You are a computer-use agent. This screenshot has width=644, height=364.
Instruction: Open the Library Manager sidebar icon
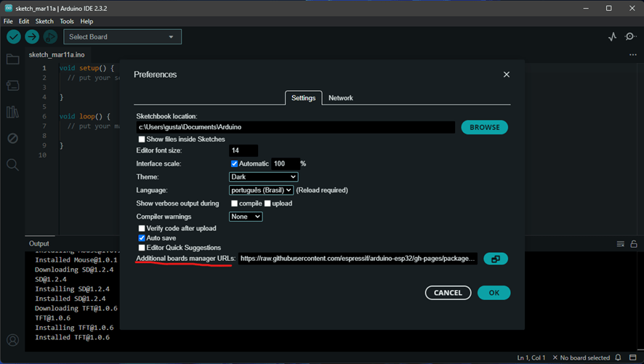point(12,112)
